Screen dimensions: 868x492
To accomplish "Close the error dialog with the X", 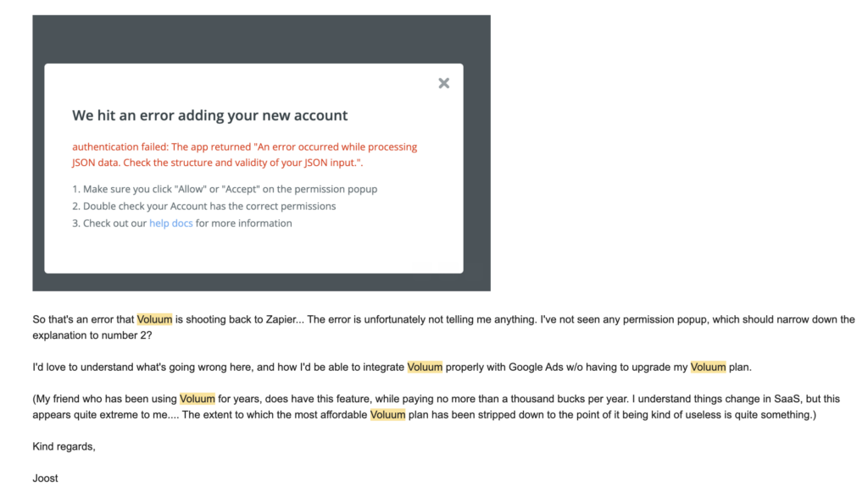I will point(443,83).
